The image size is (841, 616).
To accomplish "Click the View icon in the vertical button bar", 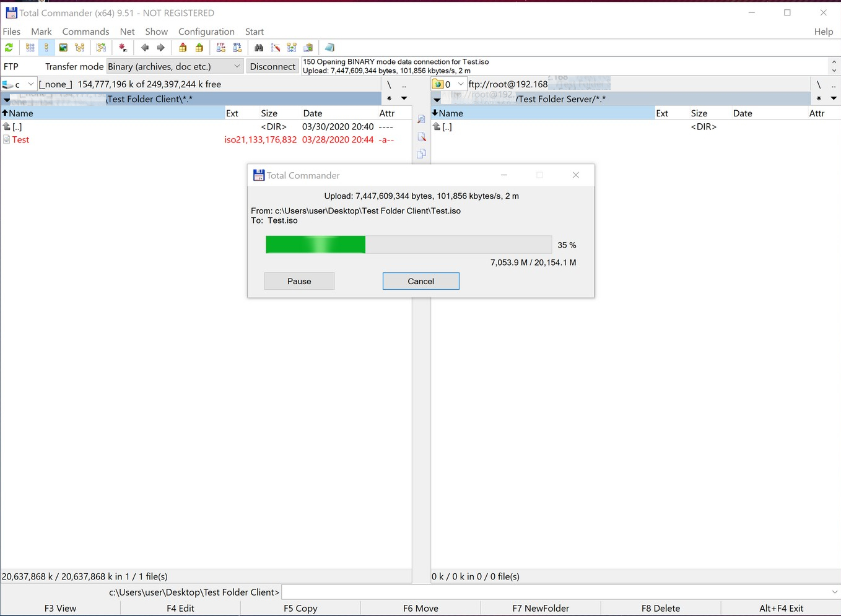I will [x=421, y=120].
